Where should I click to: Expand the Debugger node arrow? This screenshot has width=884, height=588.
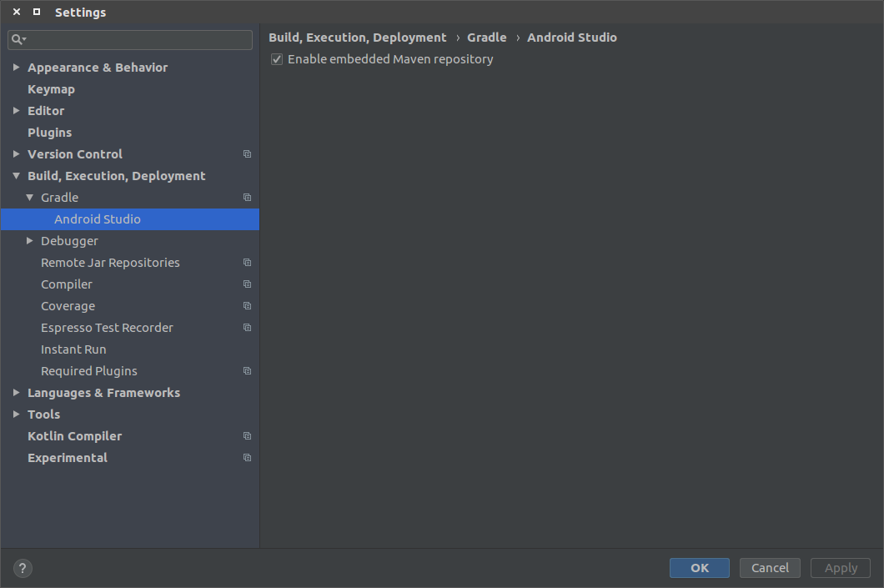coord(30,241)
